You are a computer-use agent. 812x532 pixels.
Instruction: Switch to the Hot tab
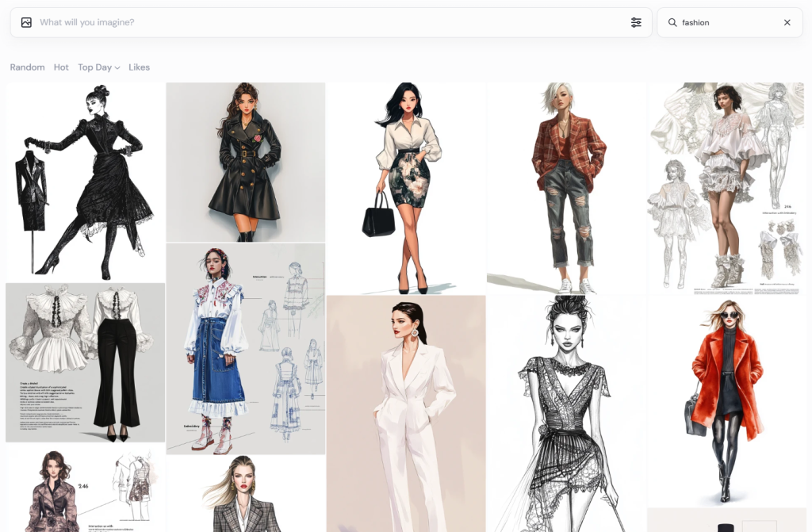coord(61,67)
